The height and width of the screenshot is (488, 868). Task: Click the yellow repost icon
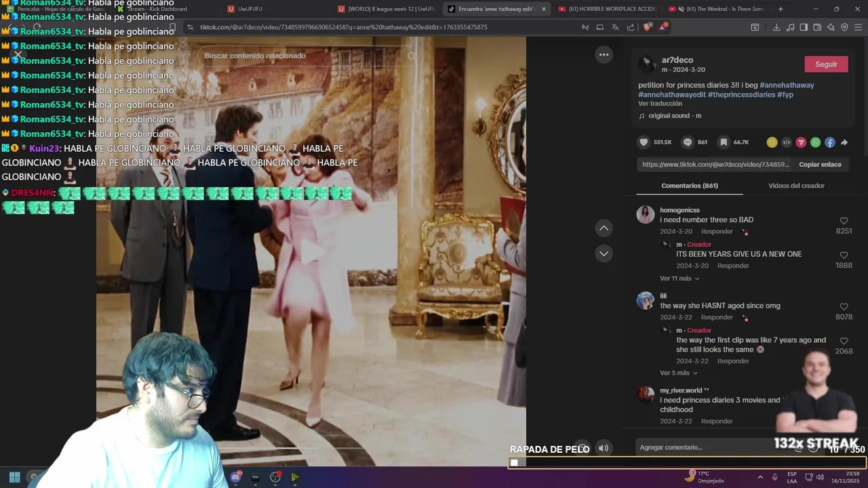click(772, 142)
